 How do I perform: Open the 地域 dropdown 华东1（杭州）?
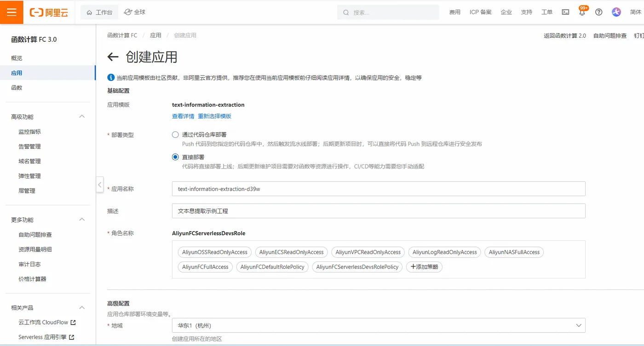coord(379,325)
